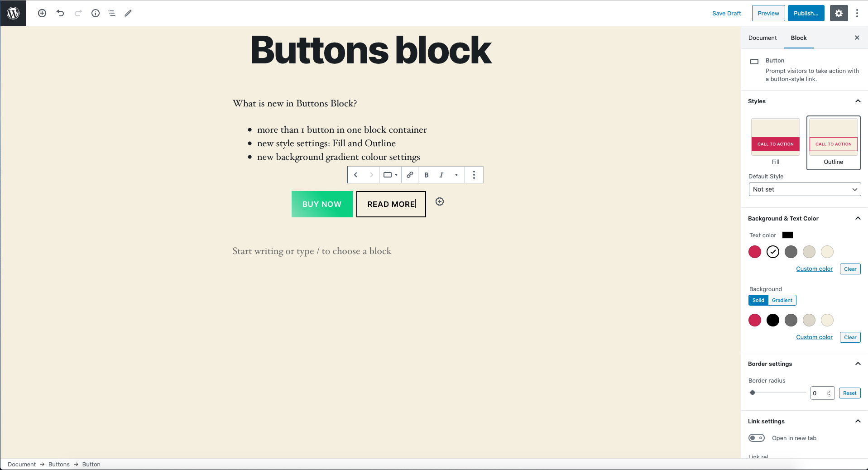Collapse the Styles panel section
The image size is (868, 470).
tap(858, 101)
